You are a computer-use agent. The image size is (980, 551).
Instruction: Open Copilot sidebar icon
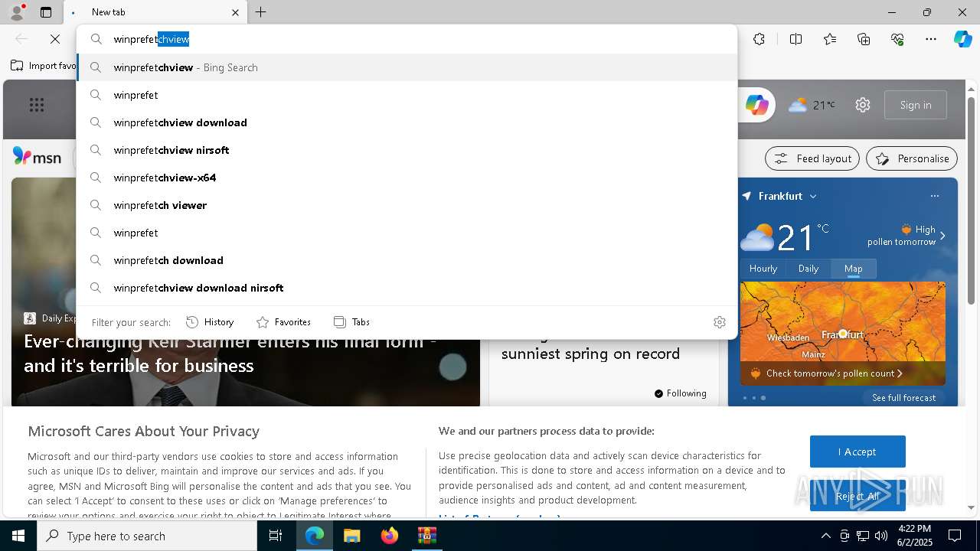tap(962, 39)
